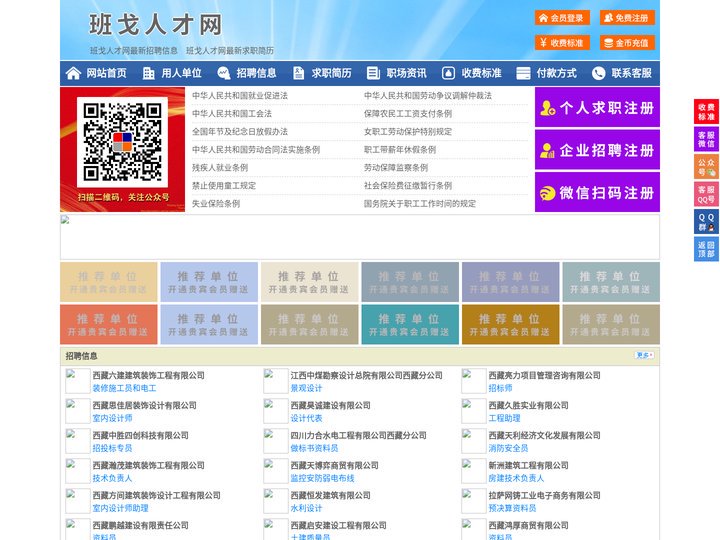Click the 班戈人才网 site title
This screenshot has height=540, width=720.
[x=156, y=24]
